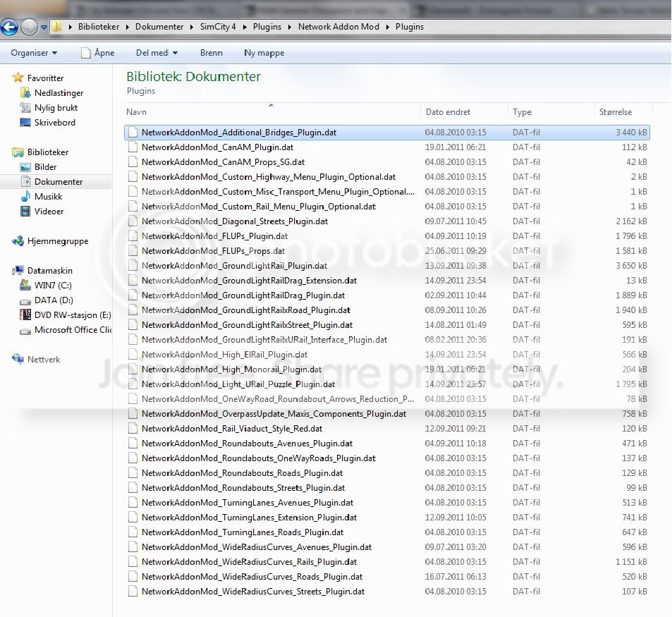This screenshot has height=617, width=672.
Task: Click the Biblioteker library icon
Action: coord(18,152)
